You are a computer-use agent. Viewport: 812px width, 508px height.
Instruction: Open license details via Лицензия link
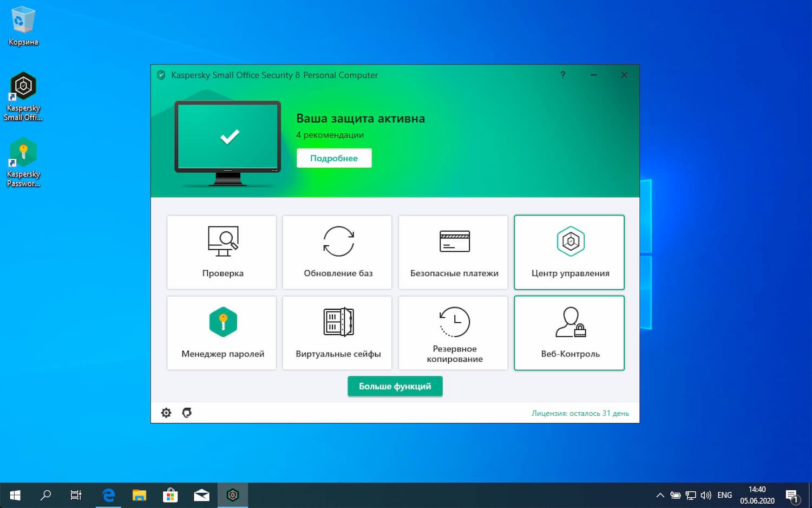[580, 413]
